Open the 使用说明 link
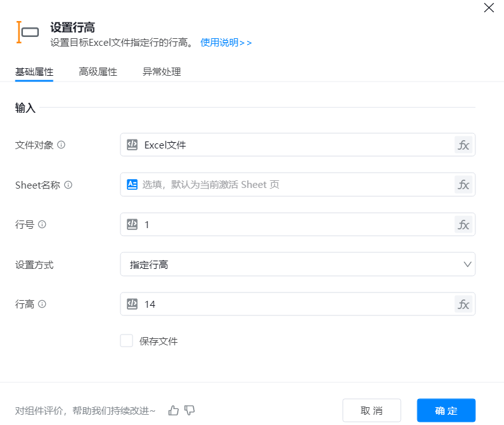This screenshot has width=504, height=425. [x=226, y=43]
